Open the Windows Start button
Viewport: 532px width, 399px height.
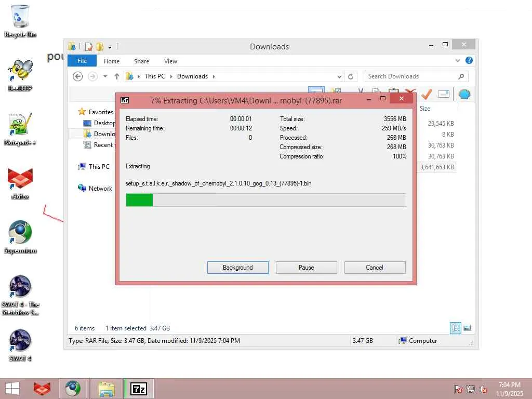pyautogui.click(x=12, y=389)
